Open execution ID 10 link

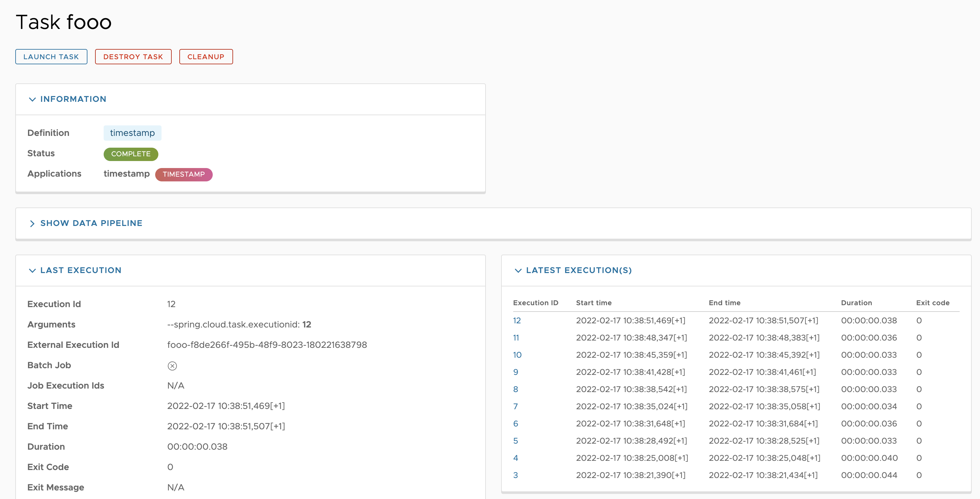(517, 355)
